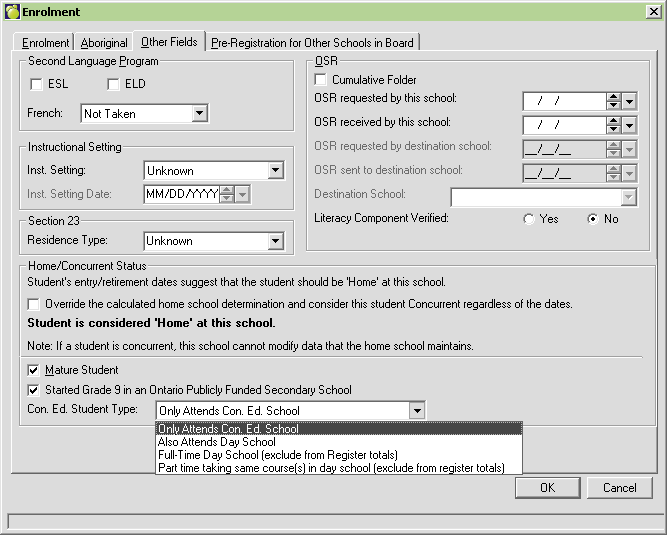This screenshot has width=669, height=539.
Task: Click the OSR requested by this school date field
Action: point(563,101)
